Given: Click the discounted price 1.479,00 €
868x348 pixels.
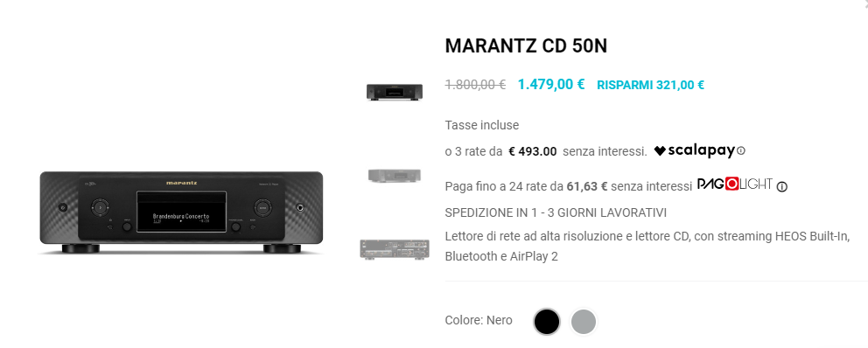Looking at the screenshot, I should (x=550, y=84).
